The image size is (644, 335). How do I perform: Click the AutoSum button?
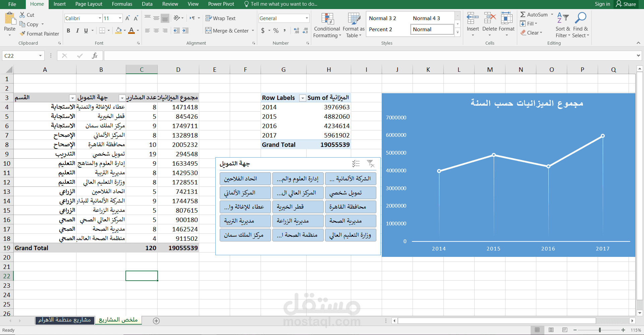coord(534,15)
